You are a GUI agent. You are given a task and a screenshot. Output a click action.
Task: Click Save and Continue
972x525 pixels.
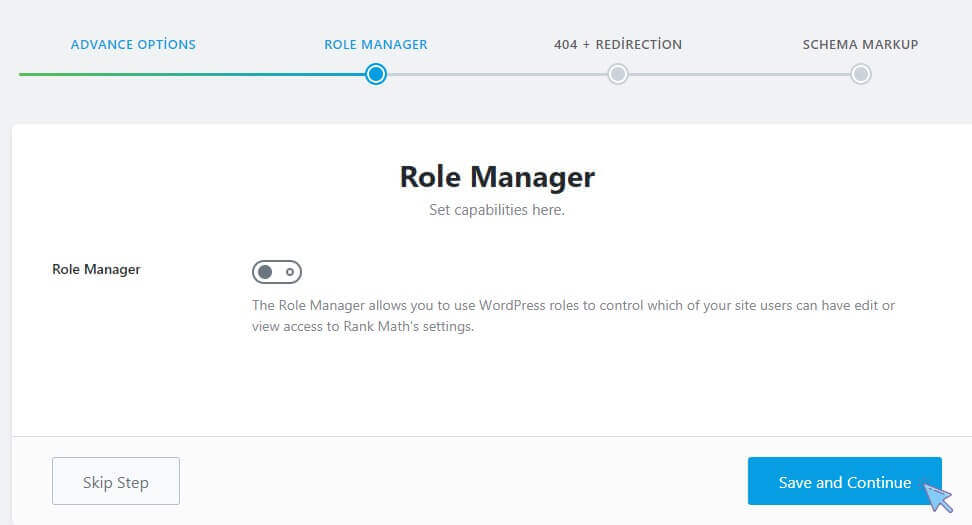click(x=844, y=481)
